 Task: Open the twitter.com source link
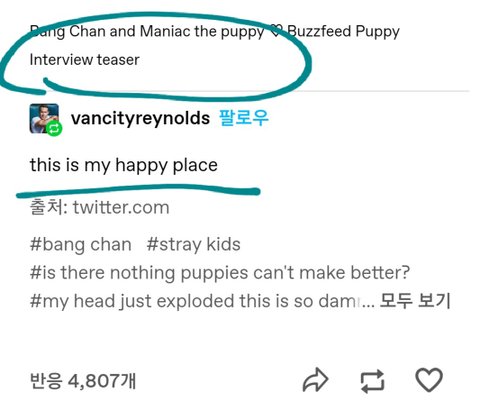pyautogui.click(x=121, y=207)
